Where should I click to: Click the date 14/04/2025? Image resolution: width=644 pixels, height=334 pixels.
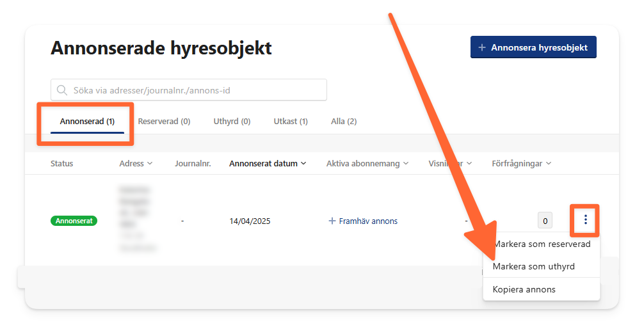[250, 221]
